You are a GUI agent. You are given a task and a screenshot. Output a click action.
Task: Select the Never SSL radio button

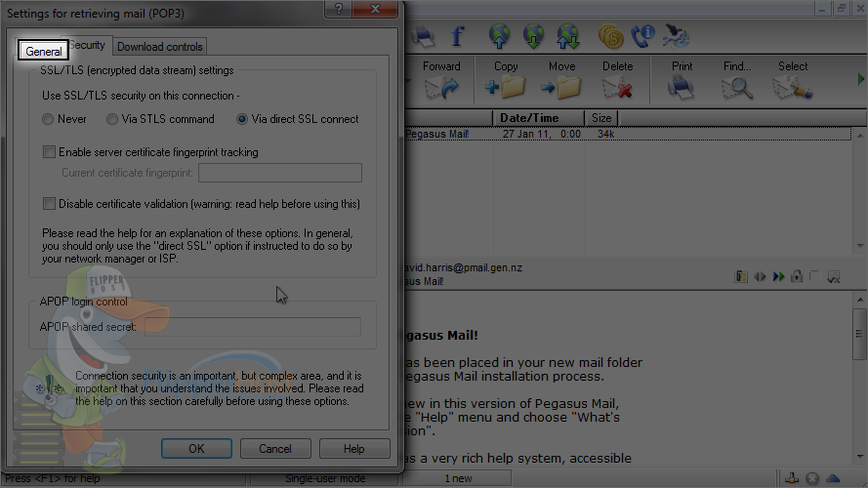click(x=48, y=119)
